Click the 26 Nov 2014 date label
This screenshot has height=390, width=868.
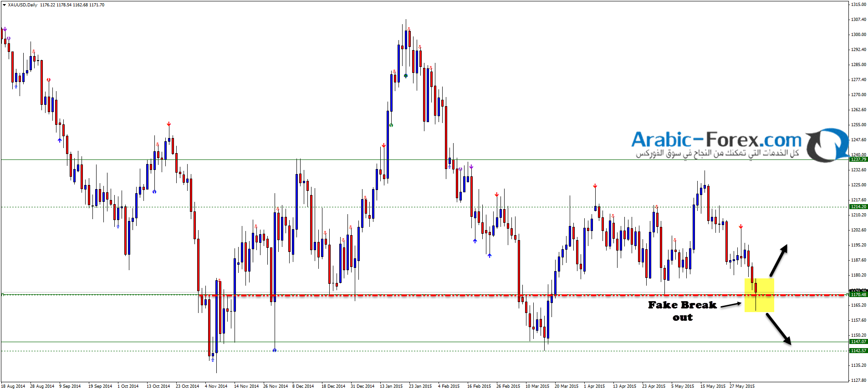[x=276, y=386]
